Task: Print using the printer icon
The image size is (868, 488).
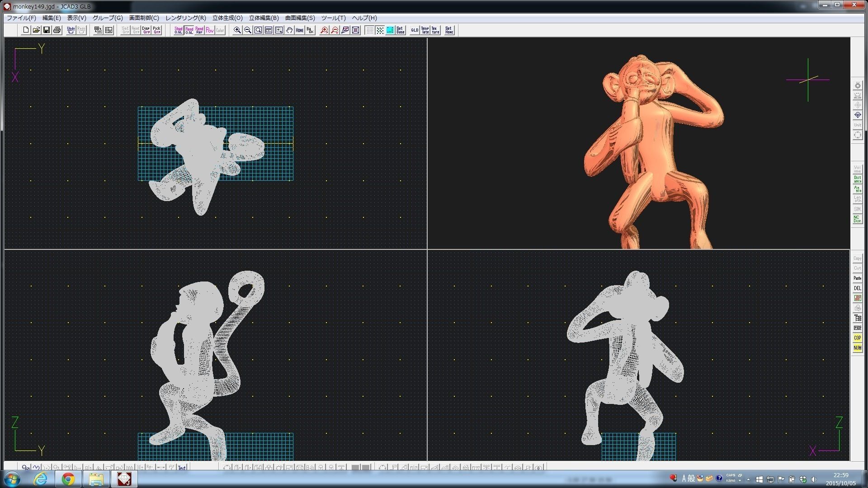Action: (x=57, y=30)
